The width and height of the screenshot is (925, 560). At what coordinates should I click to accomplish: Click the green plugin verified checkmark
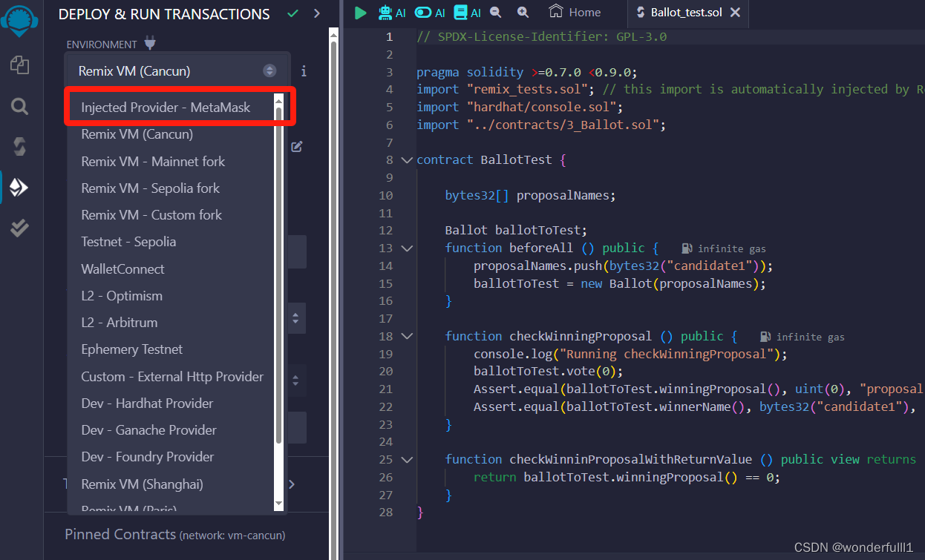(x=293, y=13)
